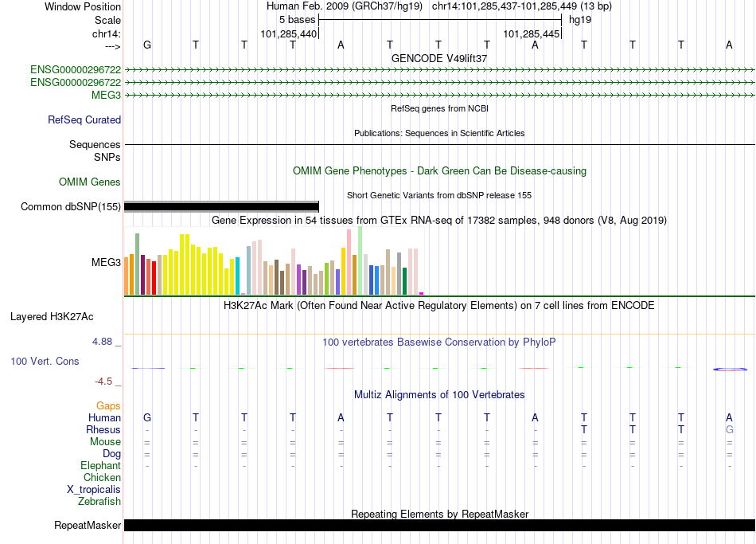Click the black MEG3 label beside GTEx chart
Screen dimensions: 756x544
point(106,262)
